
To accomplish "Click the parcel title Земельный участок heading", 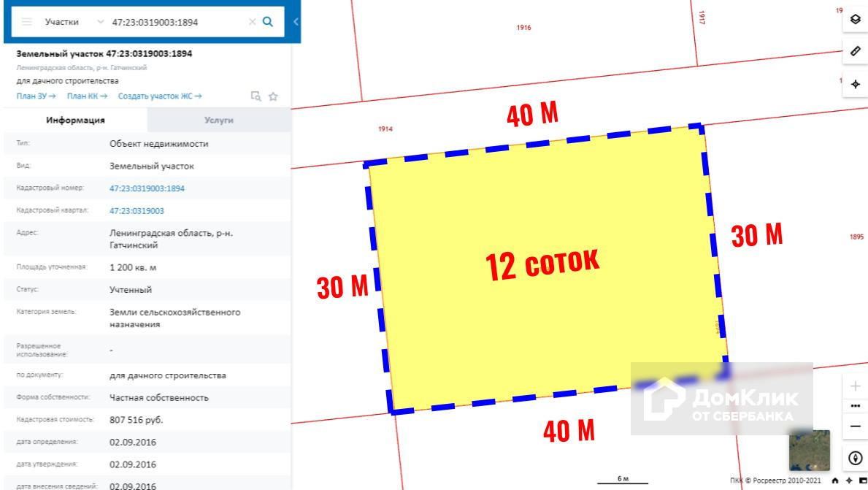I will pyautogui.click(x=104, y=54).
